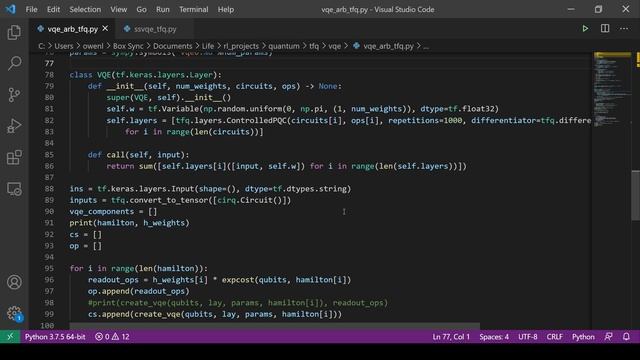Click the code minimap preview

(611, 89)
